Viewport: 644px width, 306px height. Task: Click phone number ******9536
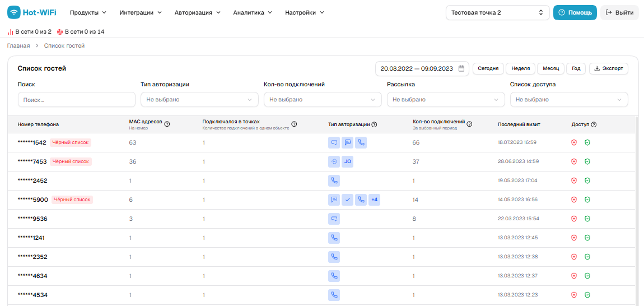[32, 219]
